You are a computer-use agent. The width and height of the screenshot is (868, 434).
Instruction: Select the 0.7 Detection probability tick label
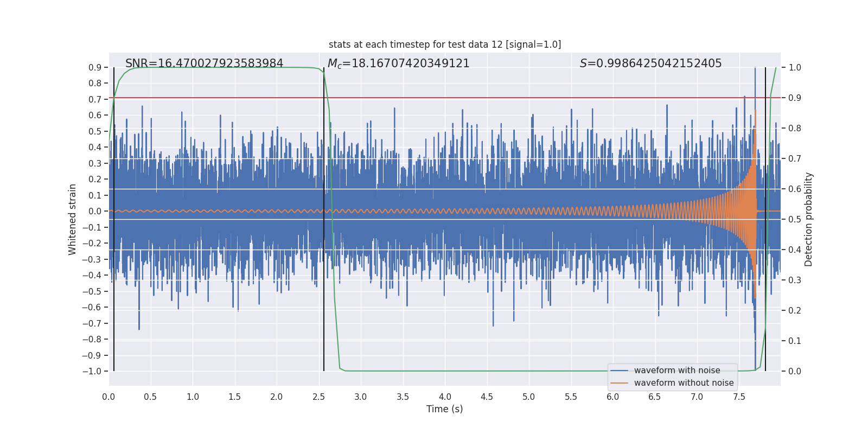pyautogui.click(x=795, y=158)
